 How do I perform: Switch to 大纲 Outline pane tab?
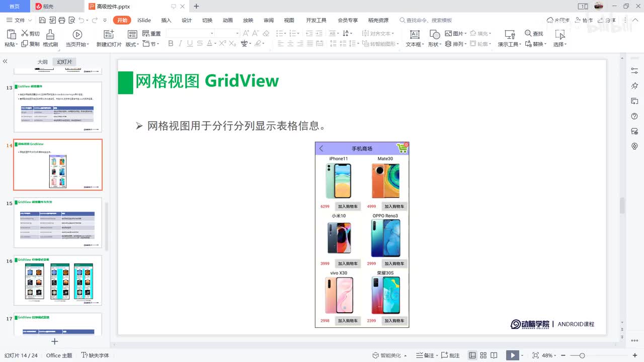point(42,62)
